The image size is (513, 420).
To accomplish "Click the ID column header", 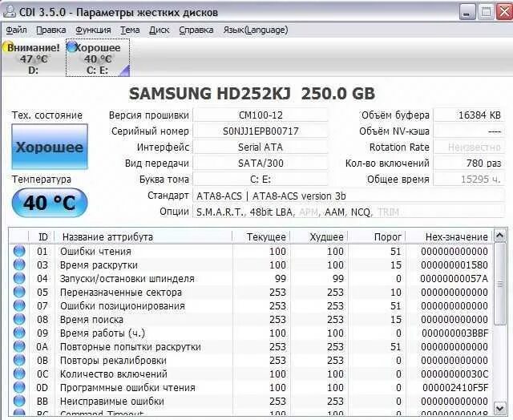I will (x=42, y=236).
